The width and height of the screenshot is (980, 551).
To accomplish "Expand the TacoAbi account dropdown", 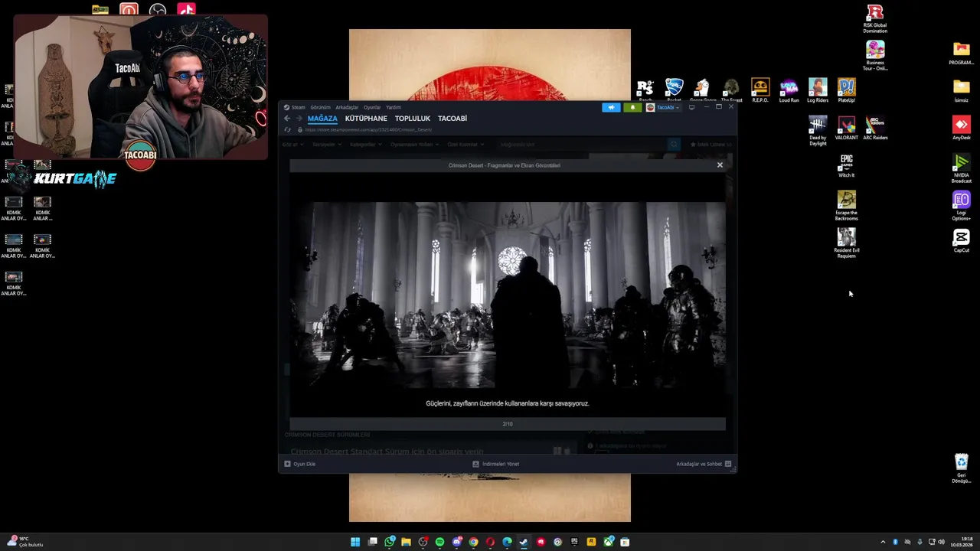I will point(663,107).
